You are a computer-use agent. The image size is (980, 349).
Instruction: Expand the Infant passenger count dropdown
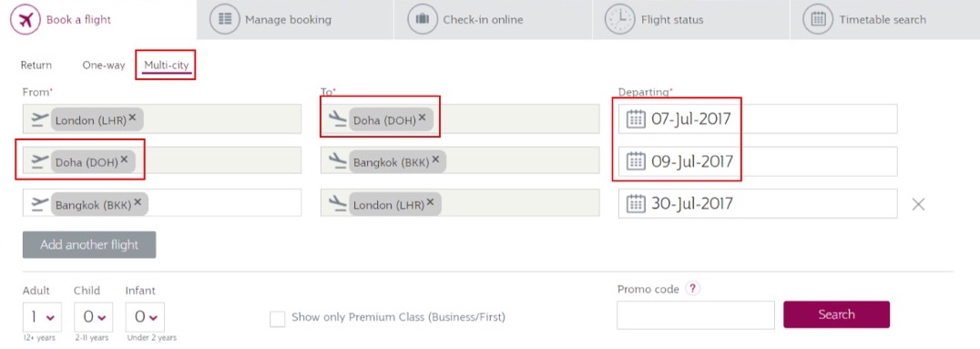click(x=145, y=317)
